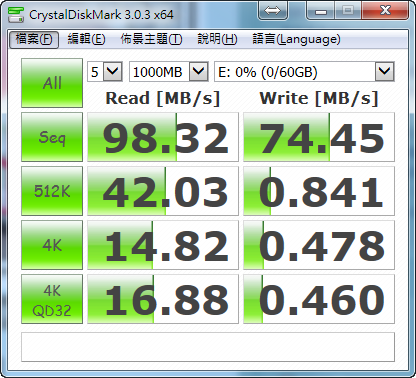Select the 4K QD32 read value 16.88
416x378 pixels.
click(163, 299)
